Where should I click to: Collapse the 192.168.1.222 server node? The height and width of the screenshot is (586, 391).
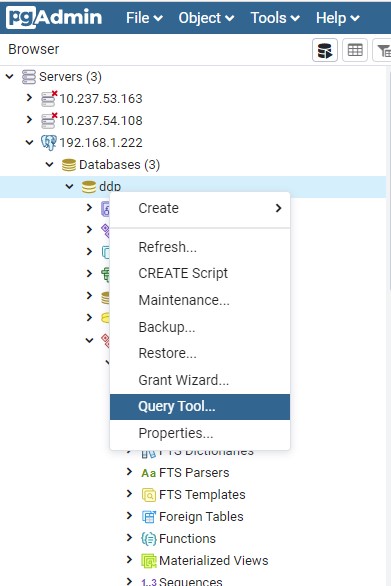(x=30, y=142)
